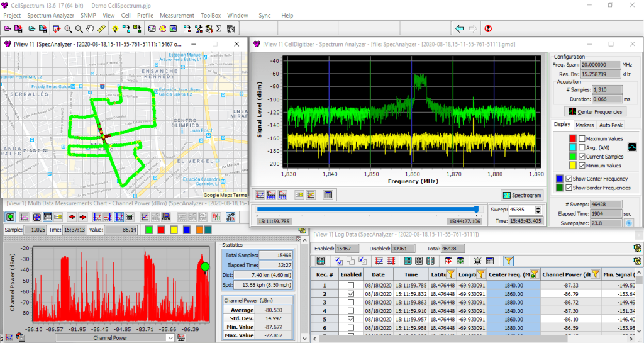Open the Channel Power dropdown below chart

[170, 338]
